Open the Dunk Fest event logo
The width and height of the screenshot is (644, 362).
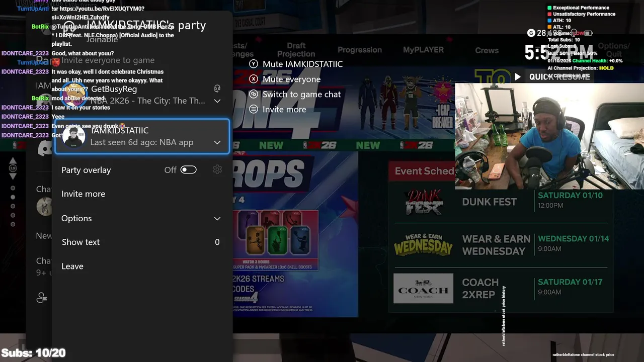click(x=424, y=202)
